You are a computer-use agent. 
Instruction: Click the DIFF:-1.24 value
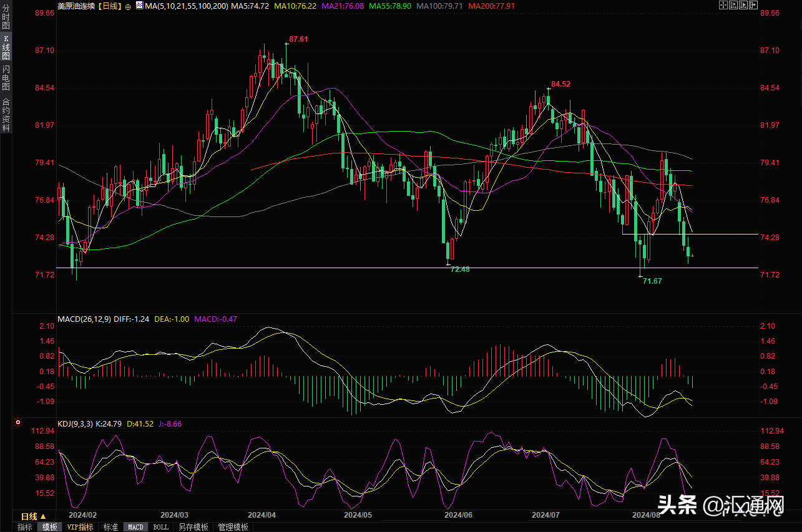pos(132,319)
